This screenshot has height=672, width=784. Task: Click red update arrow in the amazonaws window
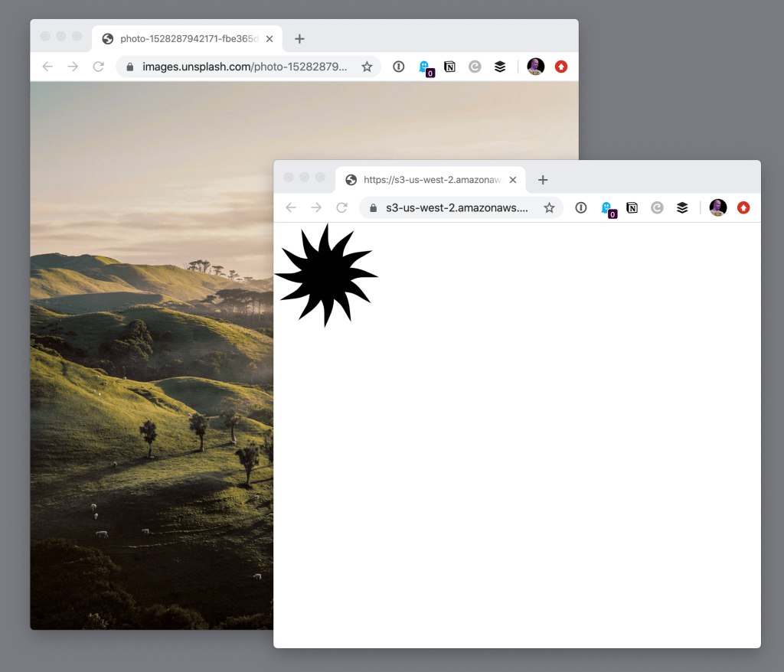point(743,207)
